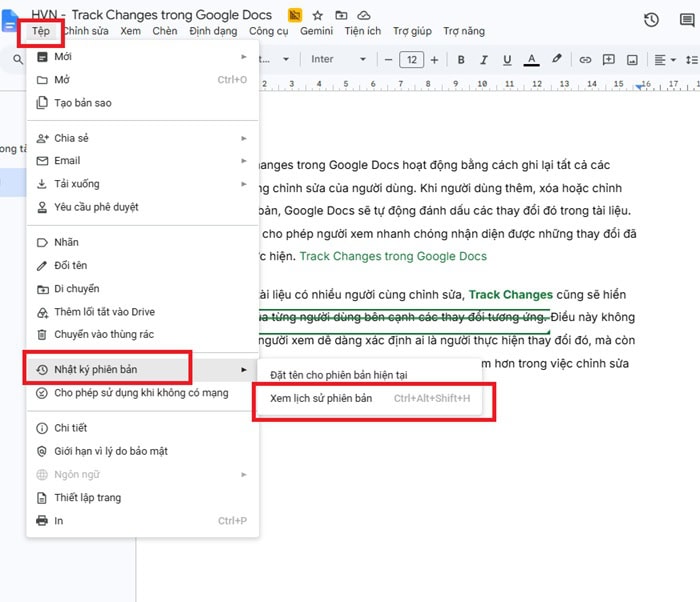The image size is (700, 602).
Task: Click the move-to-folder icon by the title
Action: (341, 16)
